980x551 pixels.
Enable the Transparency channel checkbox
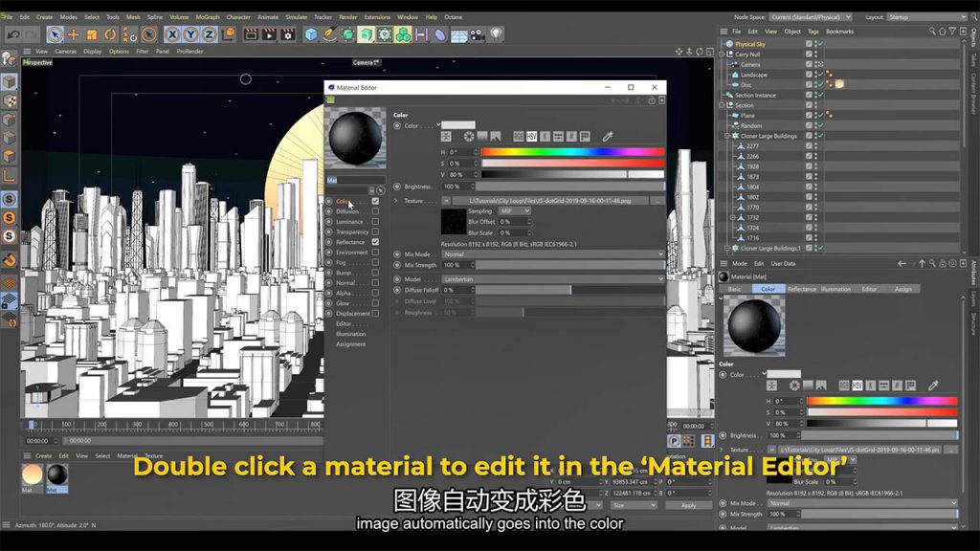(x=375, y=231)
